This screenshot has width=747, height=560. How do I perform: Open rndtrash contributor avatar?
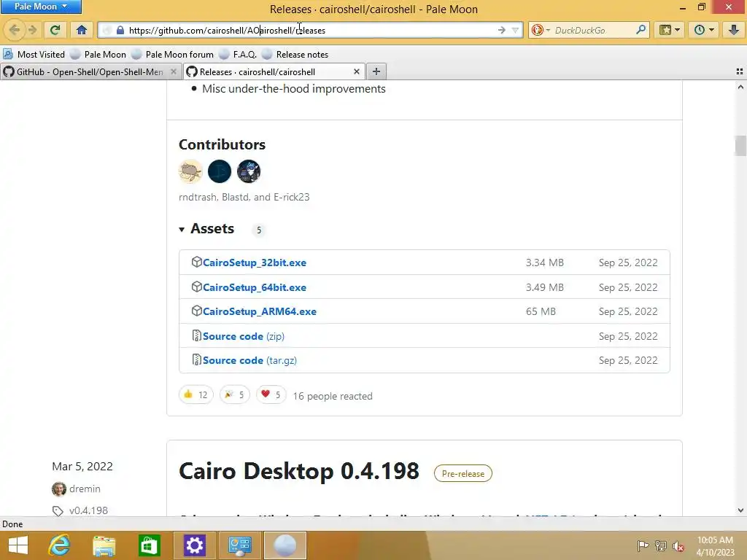click(x=190, y=171)
